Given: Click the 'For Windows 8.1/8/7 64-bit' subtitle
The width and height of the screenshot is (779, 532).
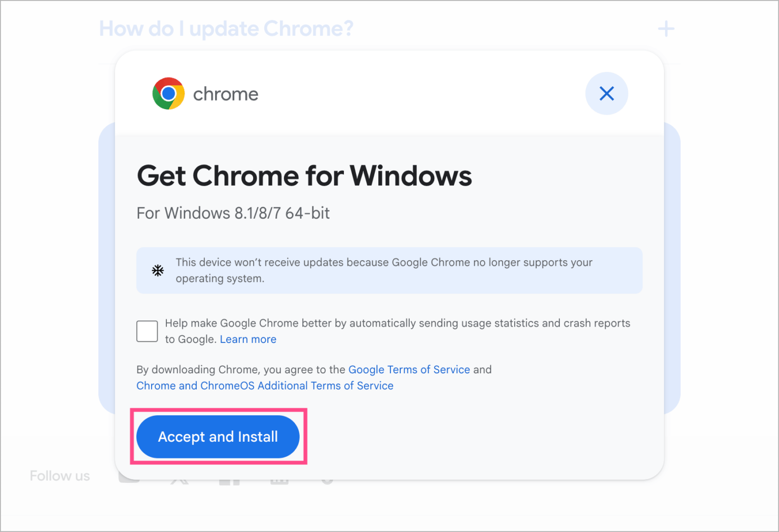Looking at the screenshot, I should point(233,213).
